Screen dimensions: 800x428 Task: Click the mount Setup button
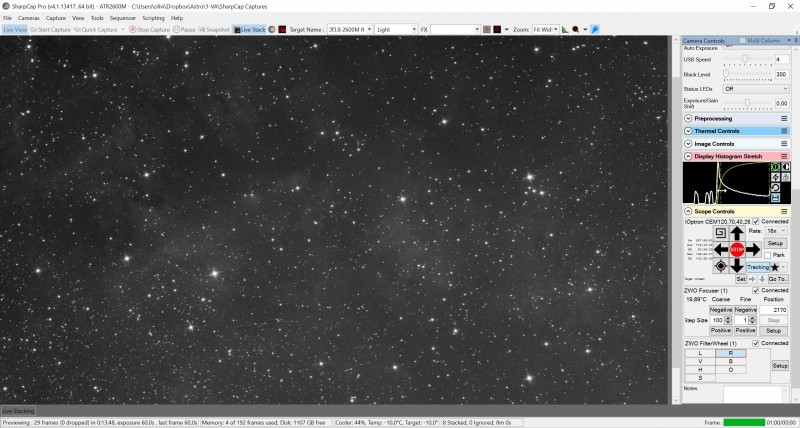(x=776, y=243)
